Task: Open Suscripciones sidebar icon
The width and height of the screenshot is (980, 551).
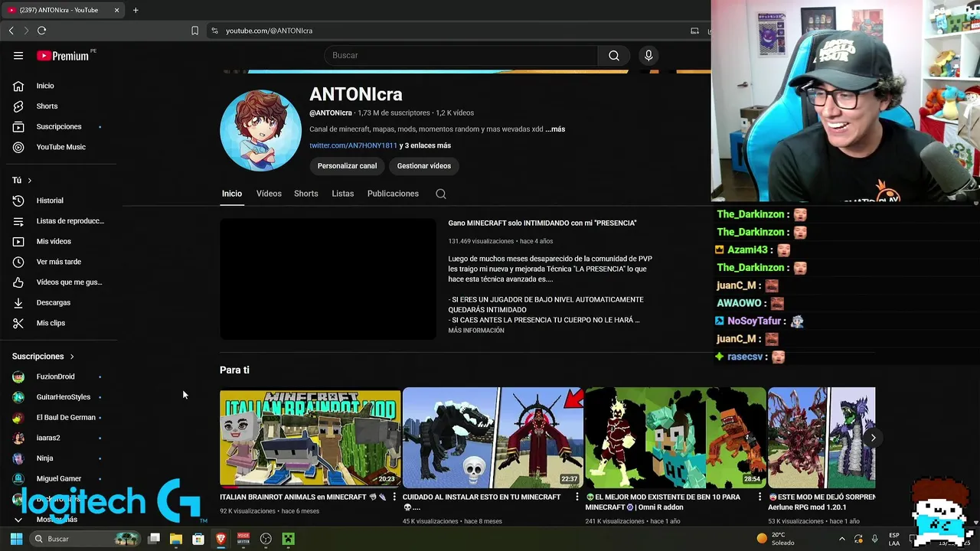Action: pos(18,126)
